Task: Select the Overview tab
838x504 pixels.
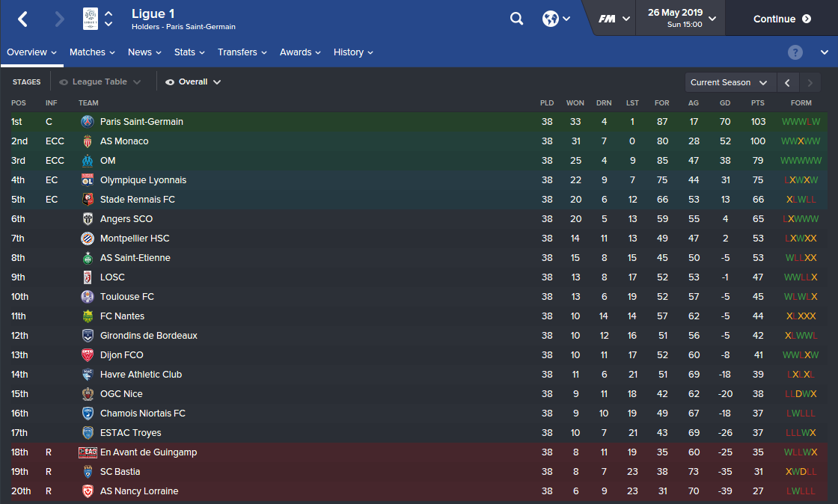Action: point(31,52)
